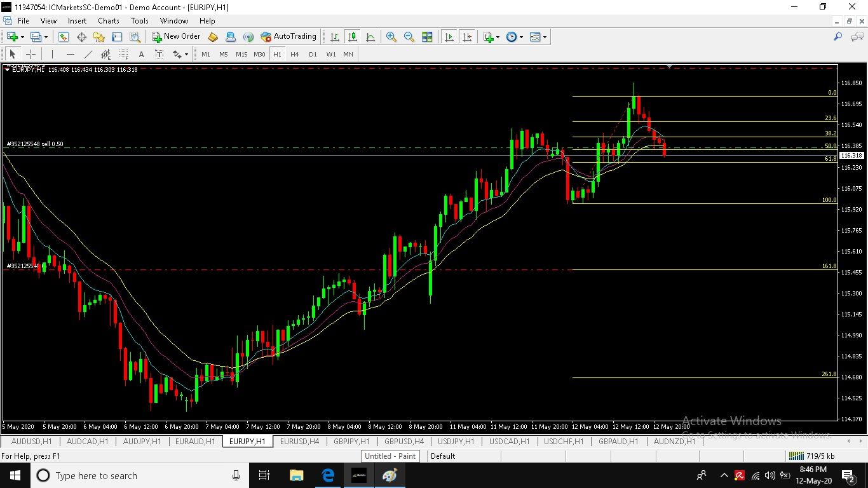The height and width of the screenshot is (488, 868).
Task: Select the Fibonacci Retracement tool
Action: 123,54
